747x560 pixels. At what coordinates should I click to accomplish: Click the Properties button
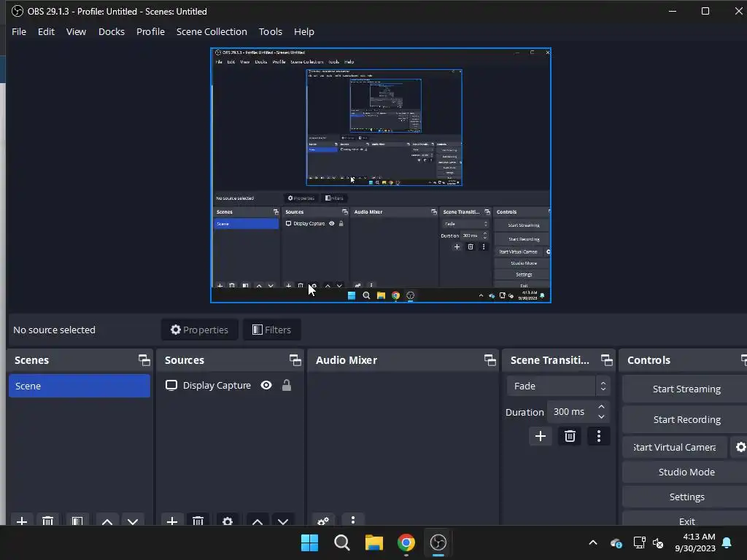point(200,330)
